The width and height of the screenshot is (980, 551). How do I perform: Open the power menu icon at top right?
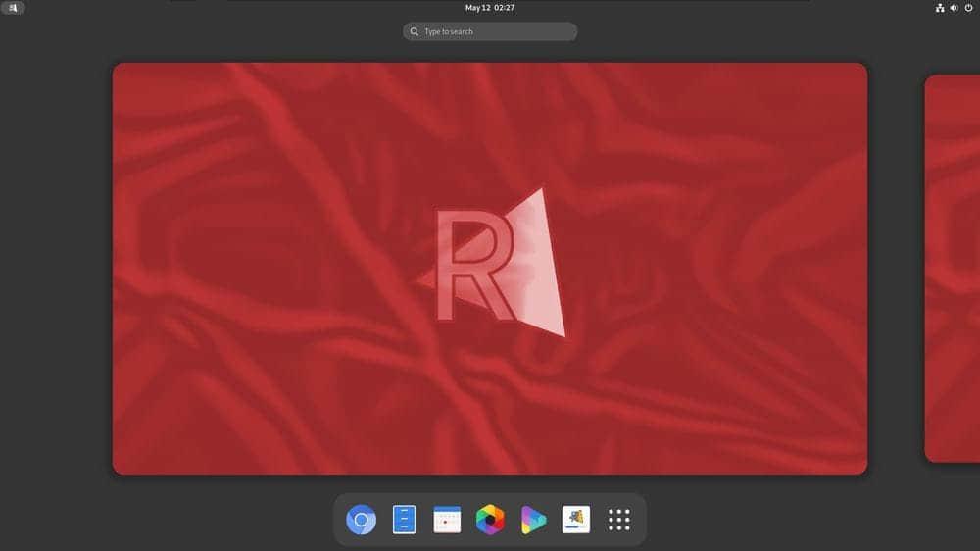pos(968,8)
